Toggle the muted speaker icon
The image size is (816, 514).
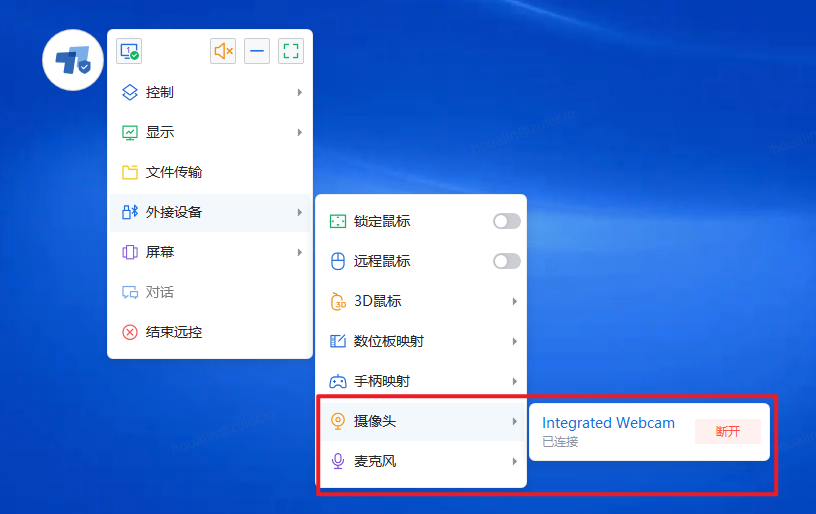pos(223,51)
